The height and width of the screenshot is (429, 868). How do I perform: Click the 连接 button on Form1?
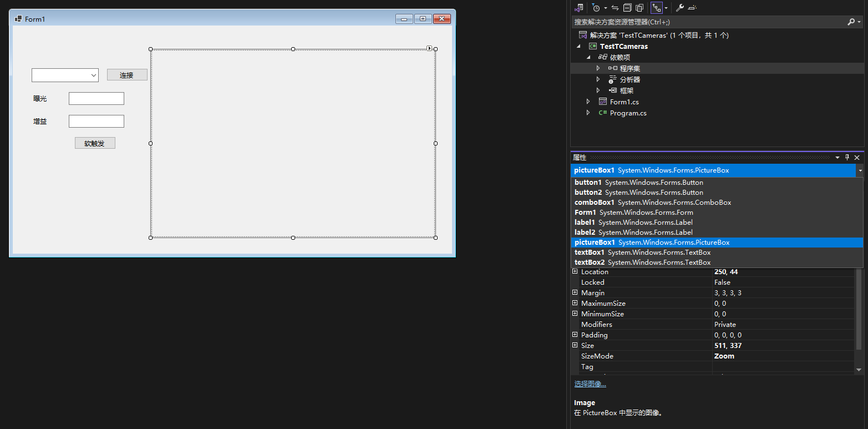(x=127, y=75)
